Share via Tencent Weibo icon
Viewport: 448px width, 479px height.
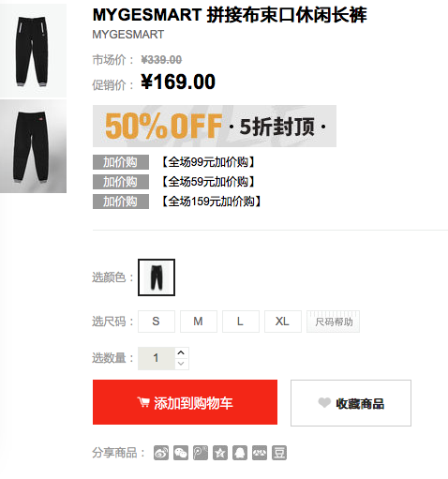[201, 453]
